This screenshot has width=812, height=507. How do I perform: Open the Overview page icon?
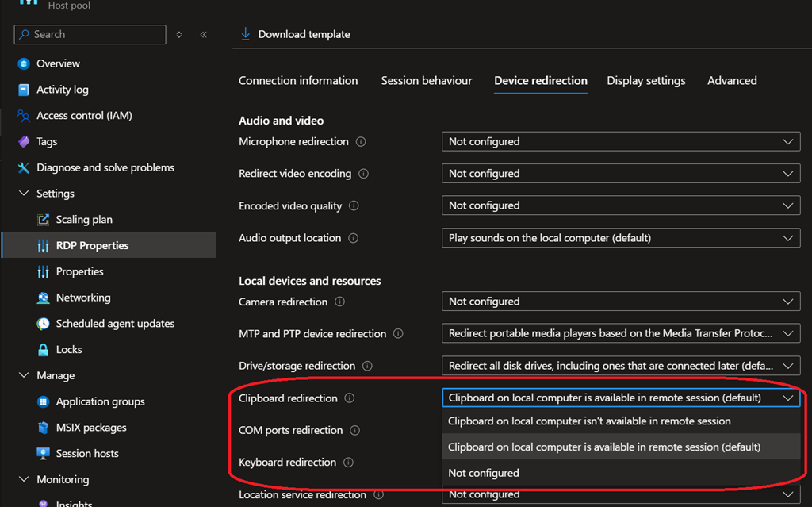24,63
